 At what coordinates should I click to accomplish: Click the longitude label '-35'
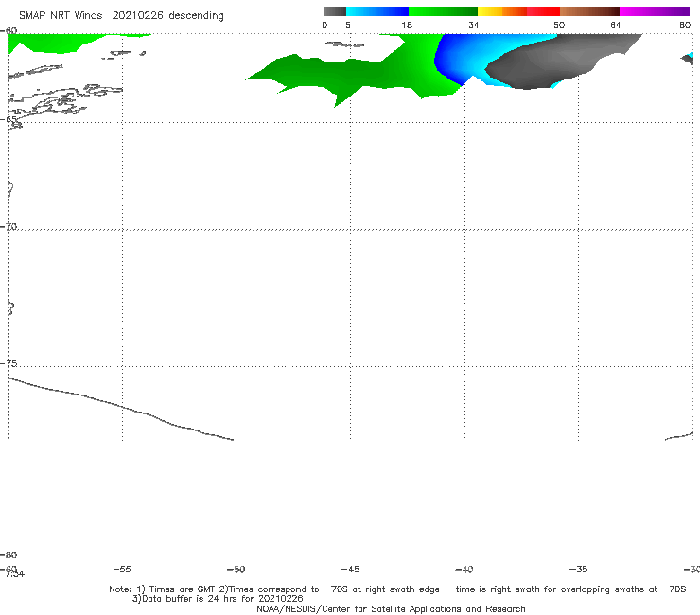[578, 569]
